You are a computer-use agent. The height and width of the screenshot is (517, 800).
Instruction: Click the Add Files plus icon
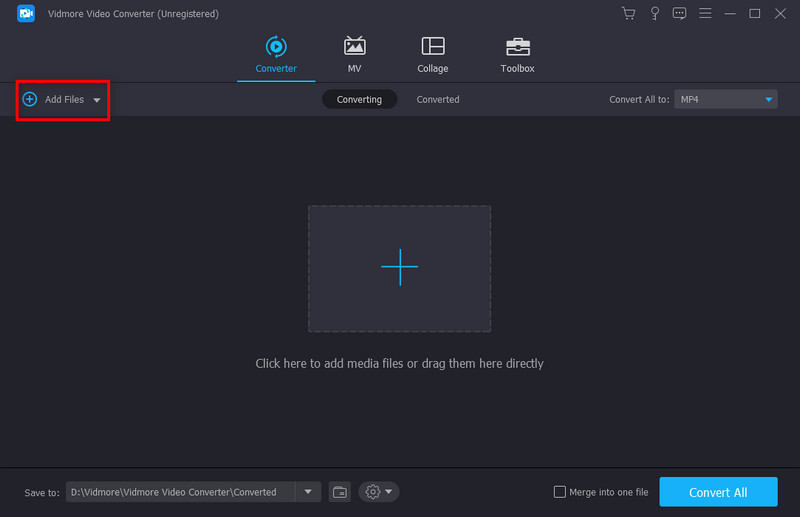30,99
